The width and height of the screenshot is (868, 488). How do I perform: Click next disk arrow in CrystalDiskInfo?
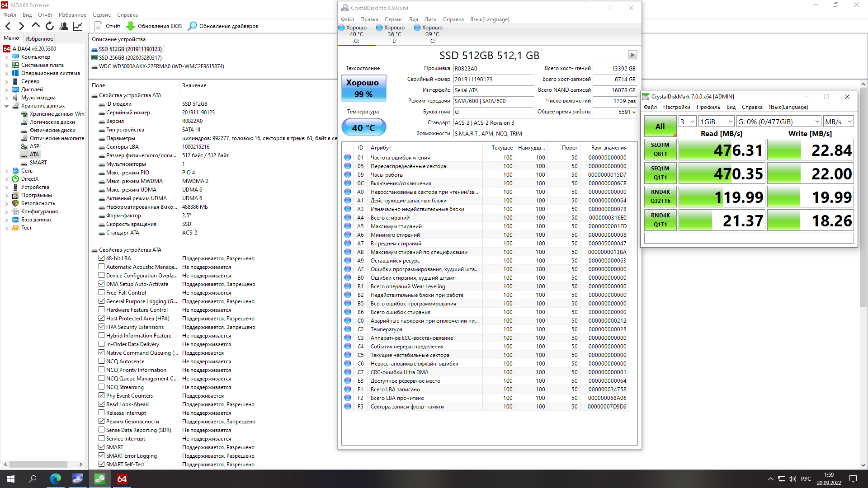[x=632, y=55]
